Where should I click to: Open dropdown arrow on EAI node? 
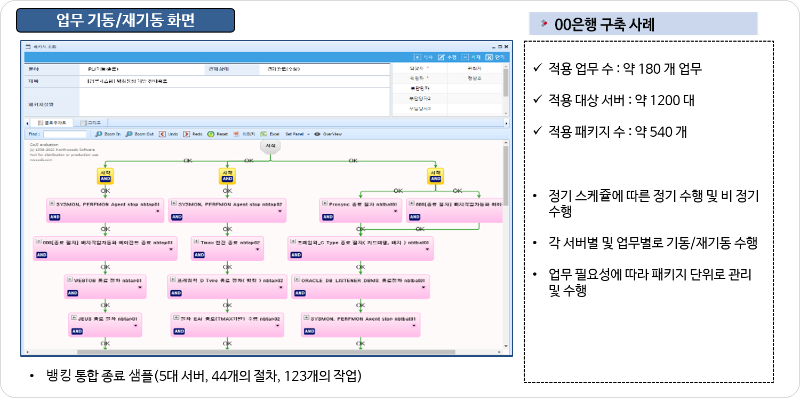pyautogui.click(x=277, y=325)
